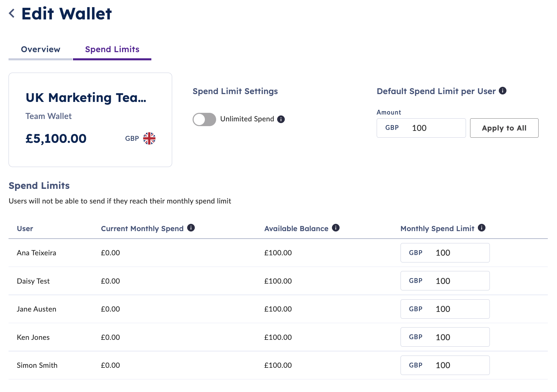Click Monthly Spend Limit info icon
557x392 pixels.
[482, 228]
